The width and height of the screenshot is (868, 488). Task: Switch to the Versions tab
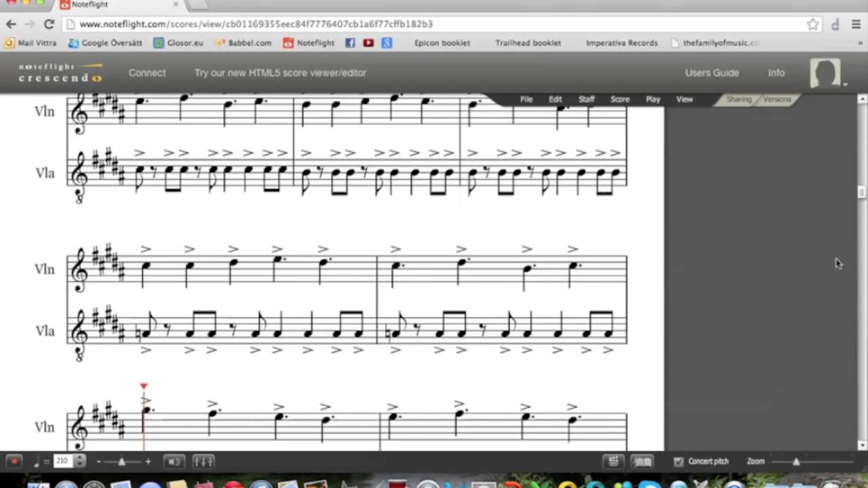coord(777,99)
